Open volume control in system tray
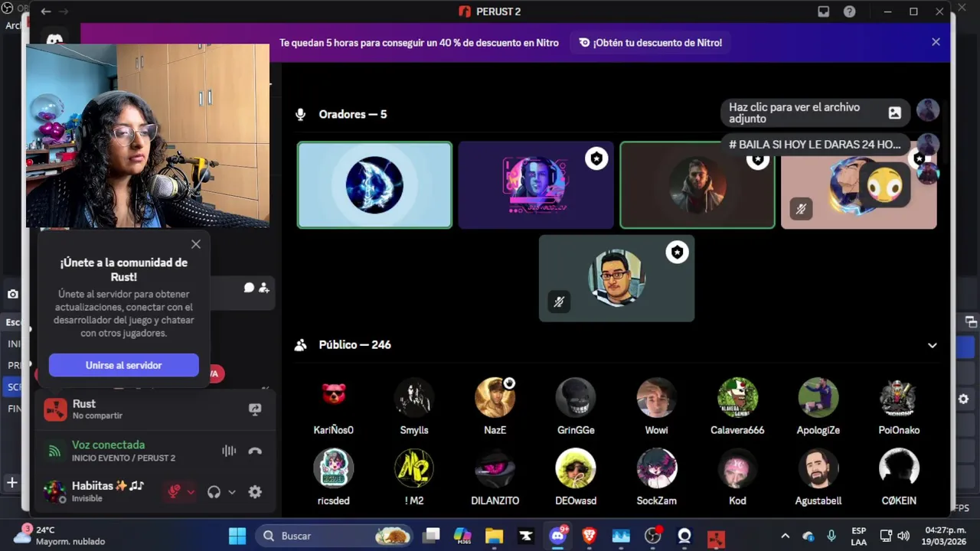The height and width of the screenshot is (551, 980). click(x=903, y=536)
